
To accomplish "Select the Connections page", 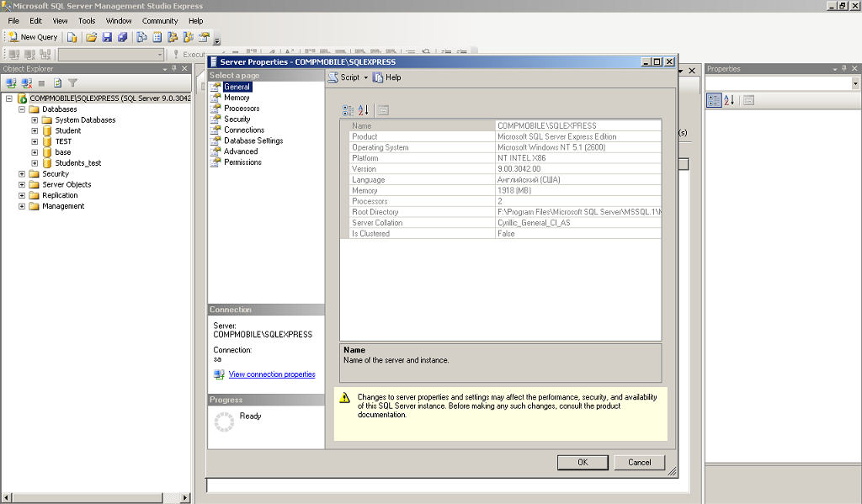I will (244, 130).
